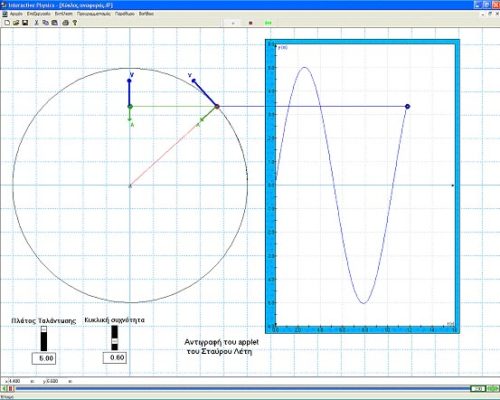Click the Save floppy disk icon
The image size is (500, 400).
(x=25, y=23)
